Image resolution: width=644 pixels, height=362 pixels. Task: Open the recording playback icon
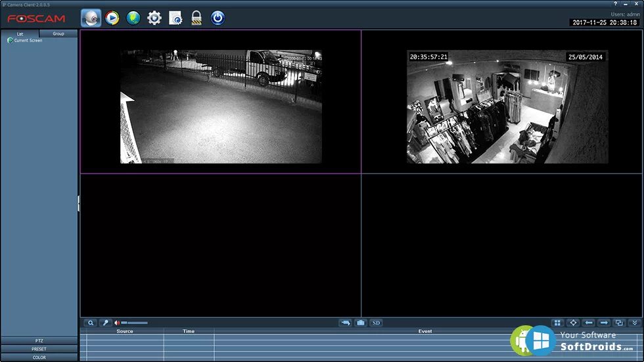click(x=112, y=18)
